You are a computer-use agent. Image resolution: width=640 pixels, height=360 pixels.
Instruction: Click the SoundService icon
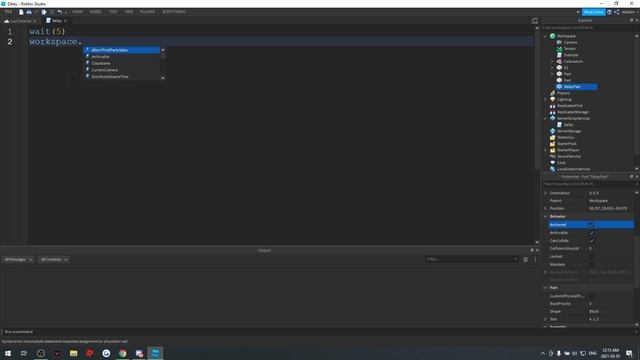pyautogui.click(x=553, y=156)
